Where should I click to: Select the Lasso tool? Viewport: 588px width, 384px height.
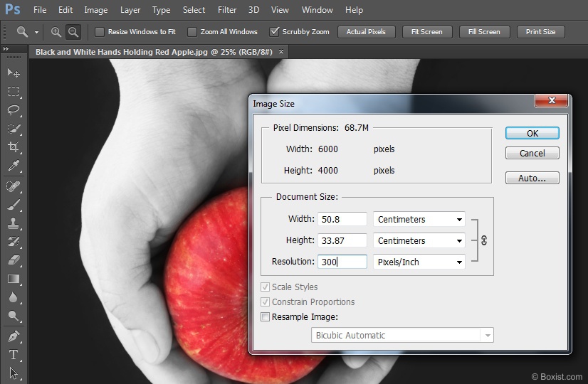[14, 110]
